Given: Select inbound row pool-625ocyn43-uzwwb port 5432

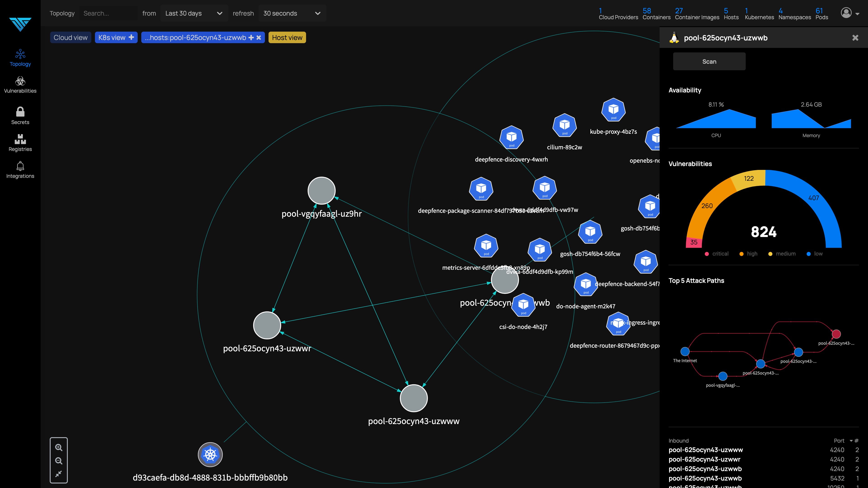Looking at the screenshot, I should [764, 478].
